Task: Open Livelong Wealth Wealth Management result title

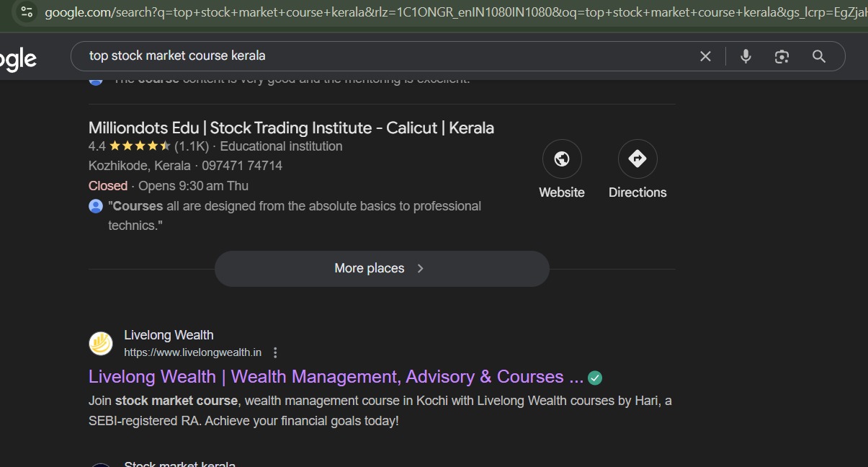Action: (336, 377)
